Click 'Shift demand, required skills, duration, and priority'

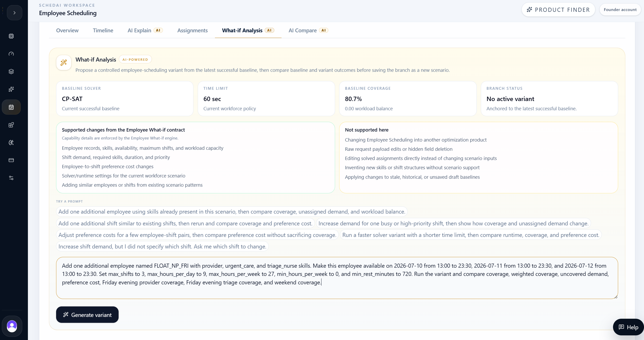(x=116, y=157)
